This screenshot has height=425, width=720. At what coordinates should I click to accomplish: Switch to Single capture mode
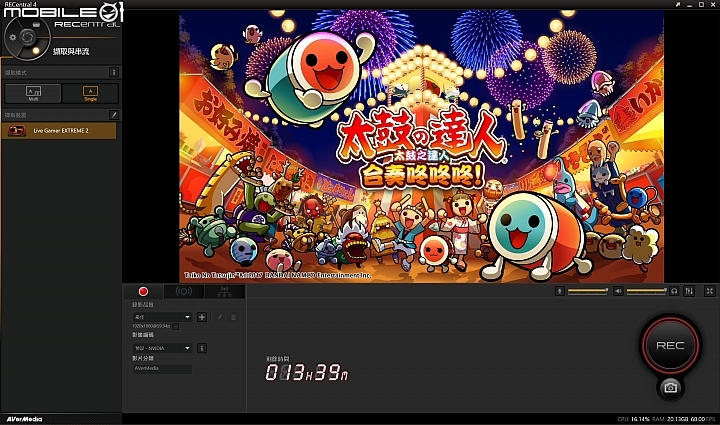point(90,93)
